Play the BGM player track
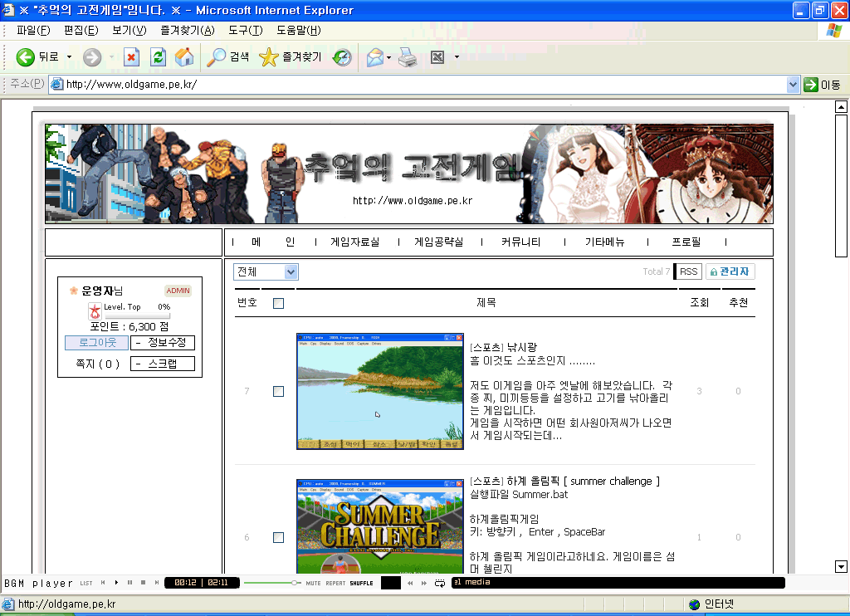This screenshot has height=616, width=850. 116,583
